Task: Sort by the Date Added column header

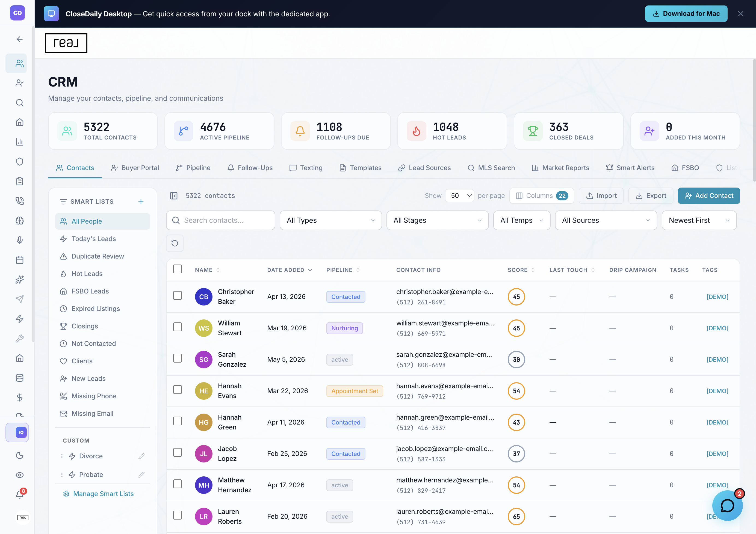Action: pyautogui.click(x=290, y=270)
